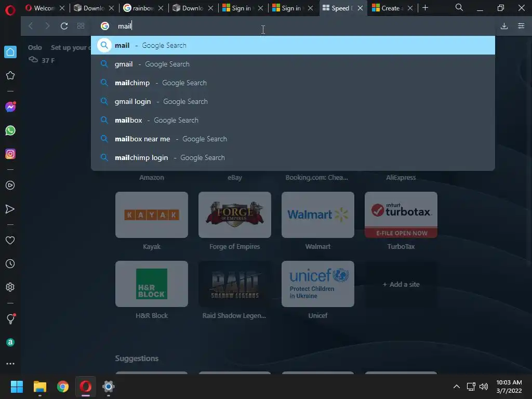Close the Welcome tab

point(62,8)
